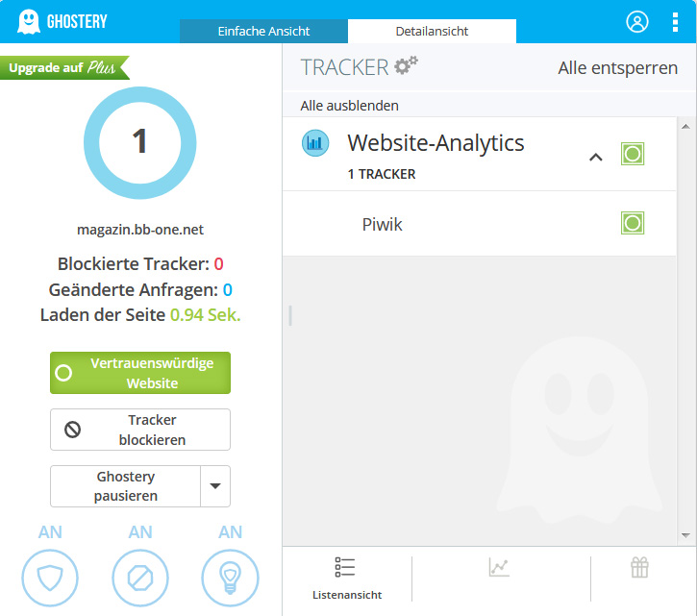Open the three-dot options menu

(675, 22)
